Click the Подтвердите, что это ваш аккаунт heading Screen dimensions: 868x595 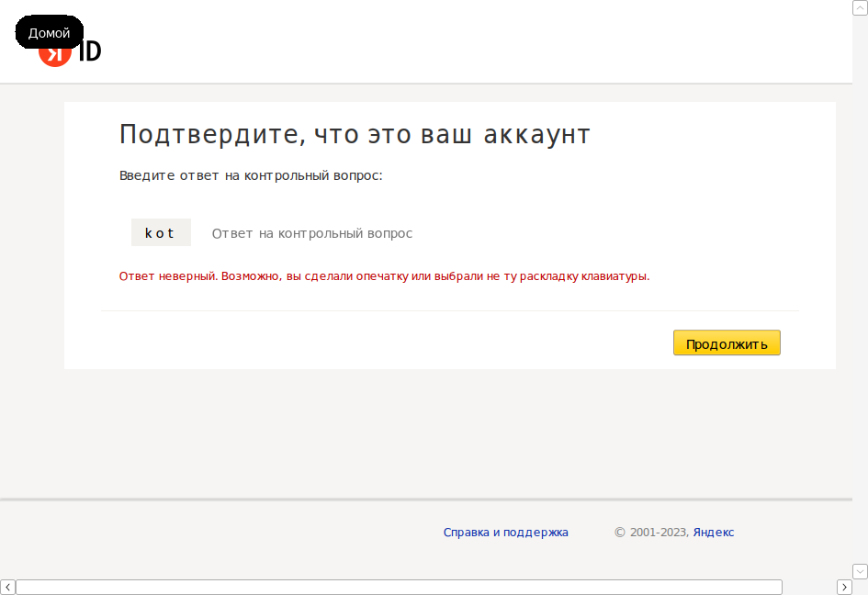[x=355, y=134]
